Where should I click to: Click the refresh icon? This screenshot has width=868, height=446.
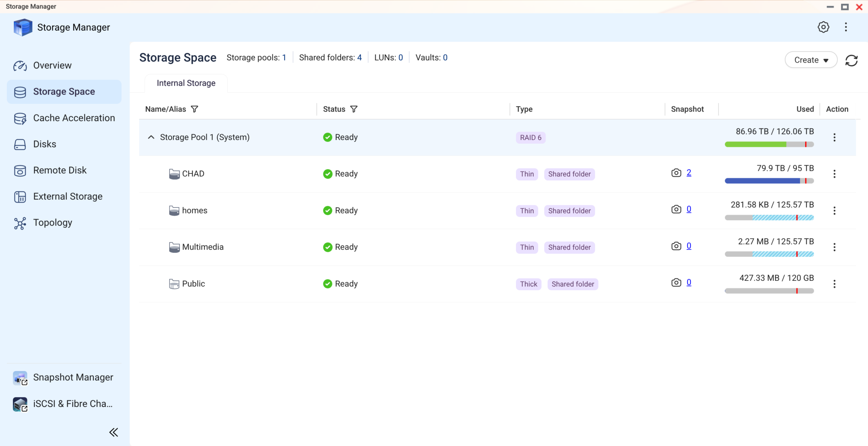click(x=851, y=61)
